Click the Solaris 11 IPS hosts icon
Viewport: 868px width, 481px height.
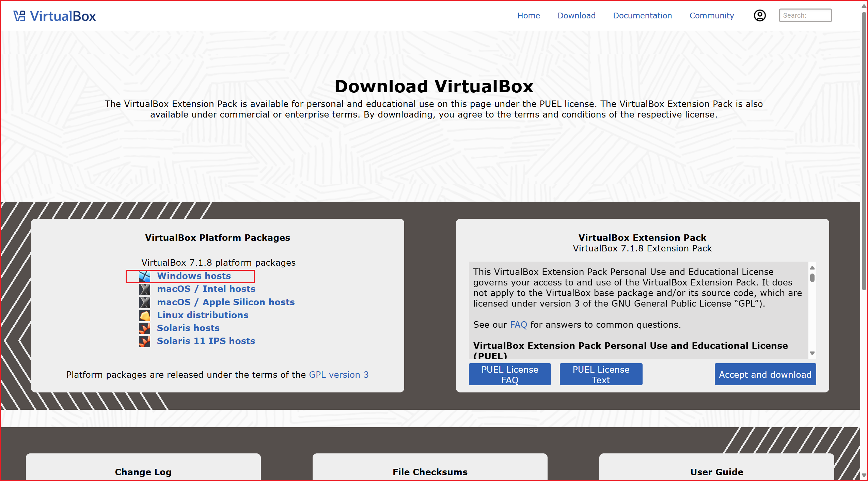click(x=144, y=341)
